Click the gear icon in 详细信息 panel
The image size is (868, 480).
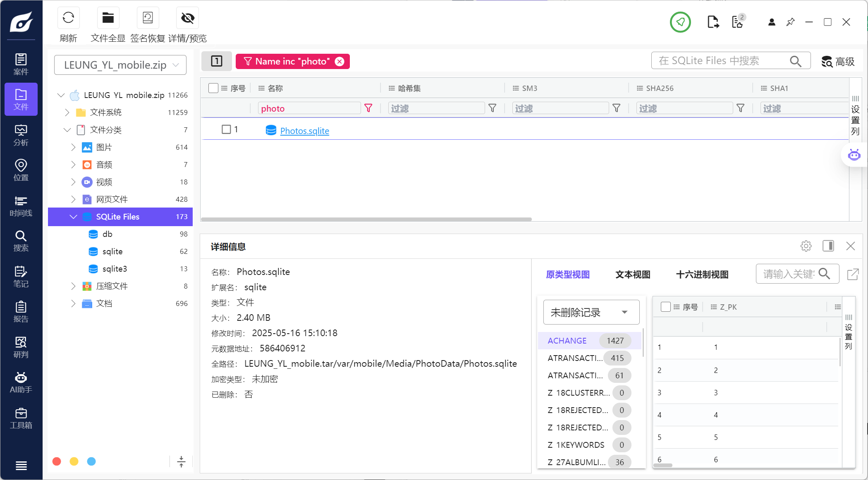pyautogui.click(x=806, y=246)
